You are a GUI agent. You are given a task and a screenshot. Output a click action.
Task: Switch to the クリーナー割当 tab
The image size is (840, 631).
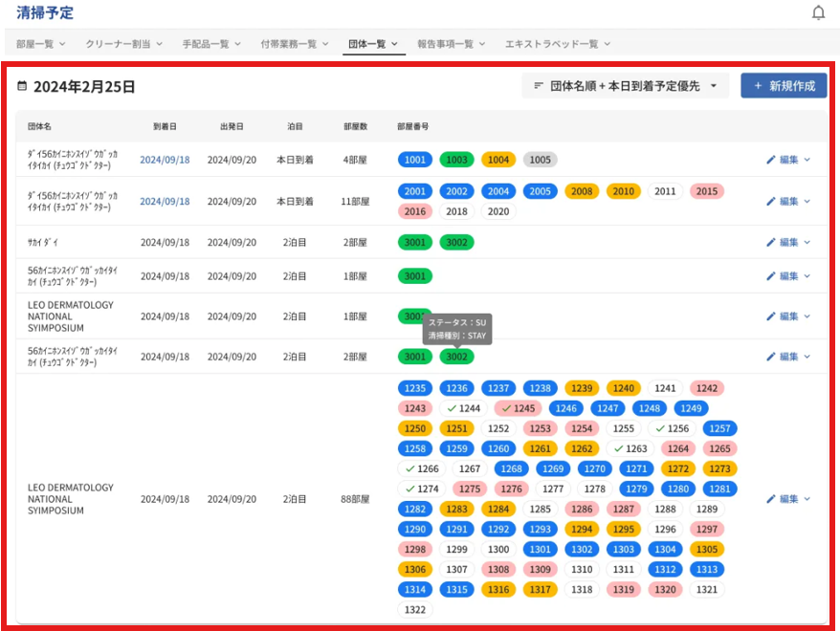click(x=118, y=44)
